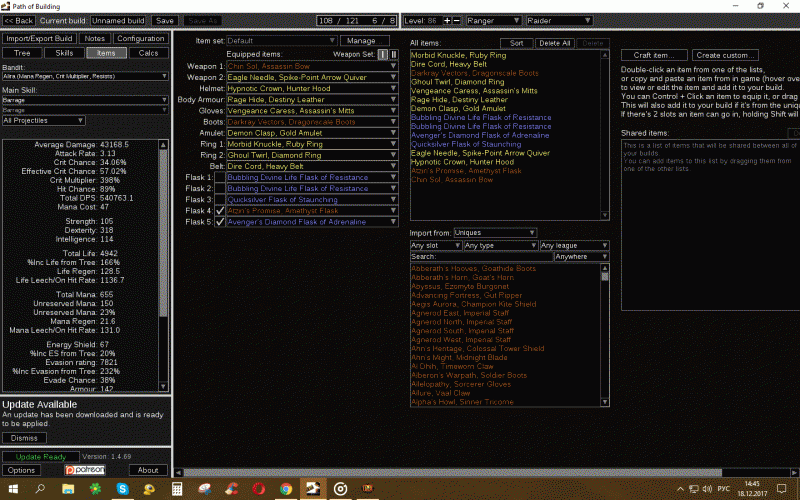Open the Opera browser taskbar icon
Screen dimensions: 800x500
[259, 489]
